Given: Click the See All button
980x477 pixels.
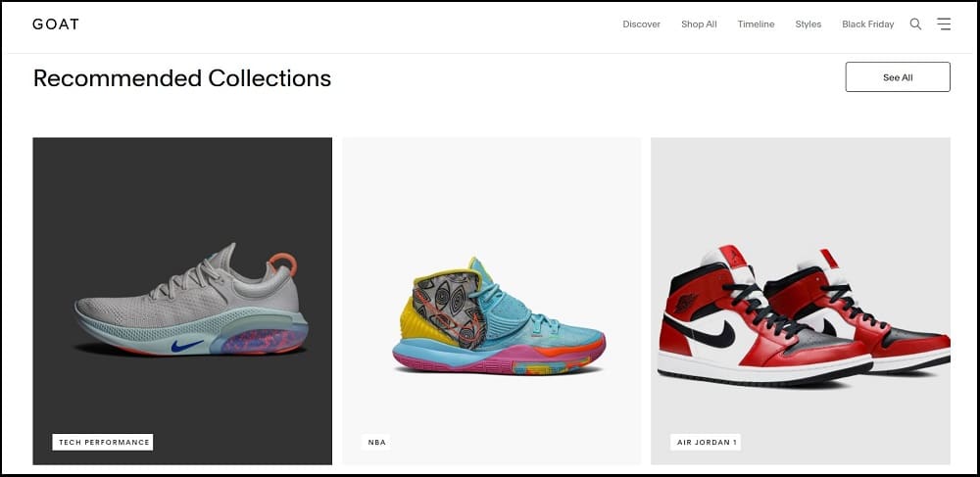Looking at the screenshot, I should coord(898,76).
